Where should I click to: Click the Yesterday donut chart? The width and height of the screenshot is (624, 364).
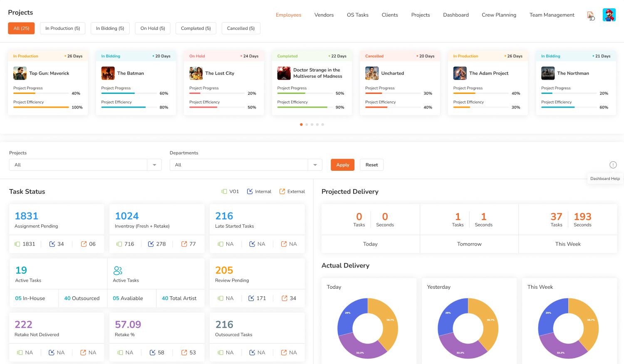tap(468, 328)
